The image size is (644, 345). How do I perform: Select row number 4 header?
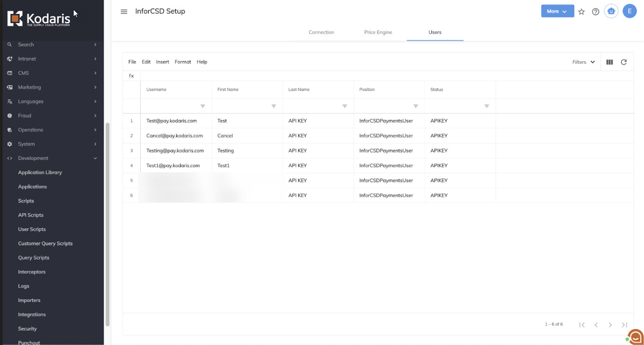[x=132, y=166]
